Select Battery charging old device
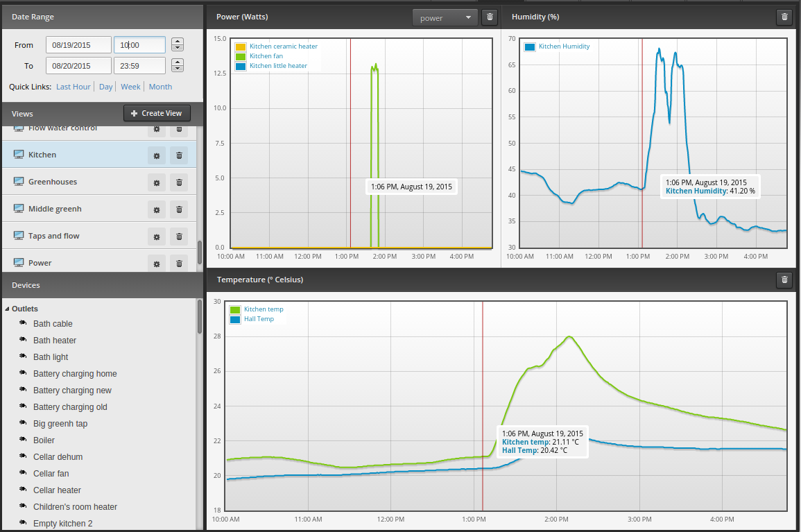 click(x=70, y=406)
